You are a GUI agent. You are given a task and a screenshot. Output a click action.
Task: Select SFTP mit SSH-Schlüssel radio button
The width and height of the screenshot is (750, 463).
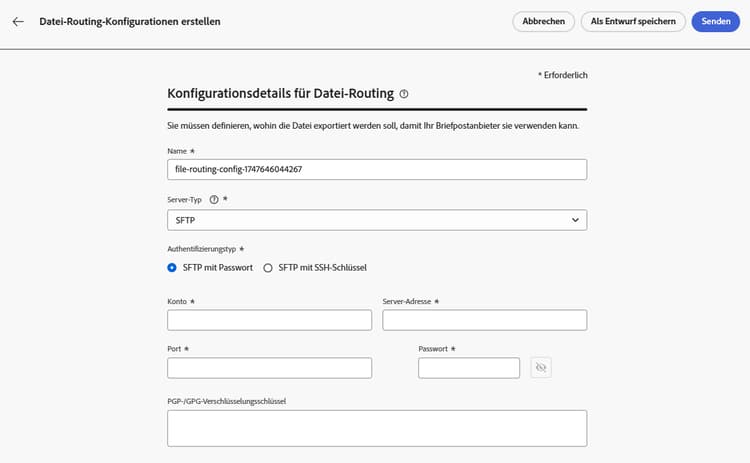click(x=267, y=267)
